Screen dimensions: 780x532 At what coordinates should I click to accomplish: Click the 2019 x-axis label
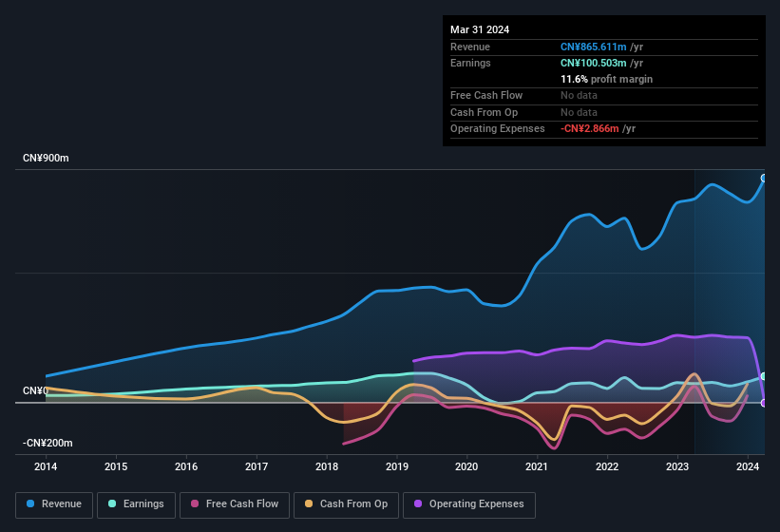397,466
